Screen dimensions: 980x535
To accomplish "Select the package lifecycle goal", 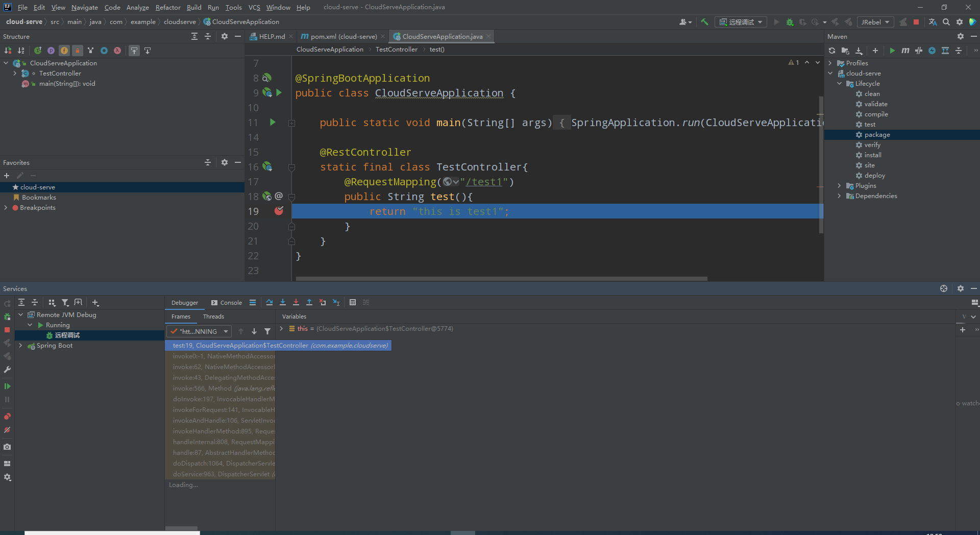I will pos(877,135).
